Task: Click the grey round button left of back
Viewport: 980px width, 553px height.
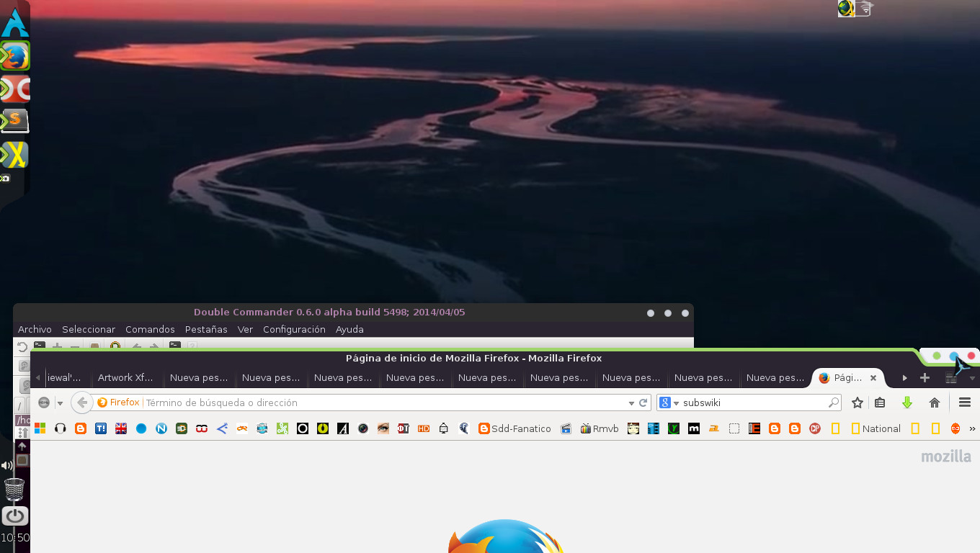Action: point(44,403)
